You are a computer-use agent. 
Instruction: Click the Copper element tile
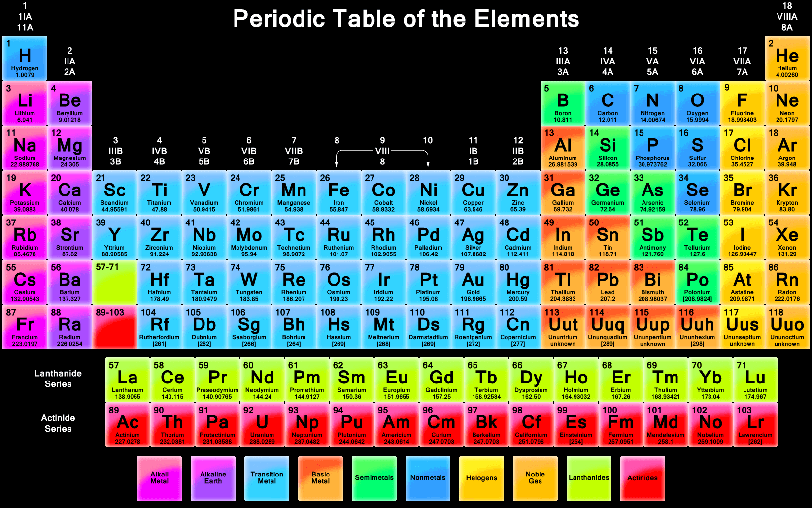coord(473,192)
